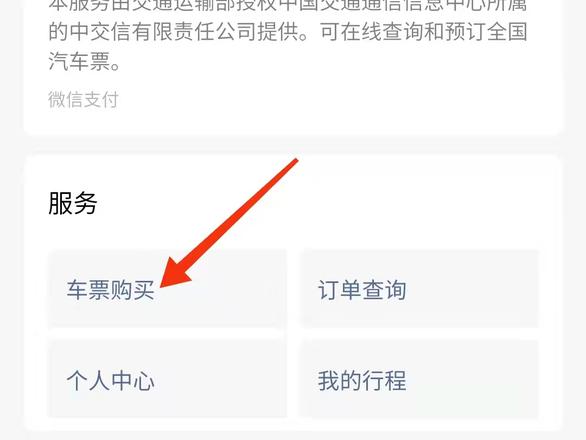The height and width of the screenshot is (440, 586).
Task: View 我的行程 trips
Action: tap(420, 380)
